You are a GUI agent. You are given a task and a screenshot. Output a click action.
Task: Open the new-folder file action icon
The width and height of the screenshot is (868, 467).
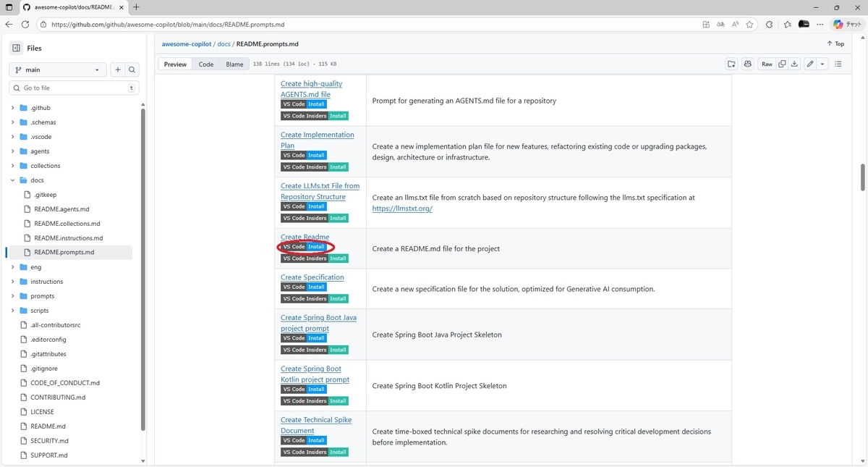[731, 64]
